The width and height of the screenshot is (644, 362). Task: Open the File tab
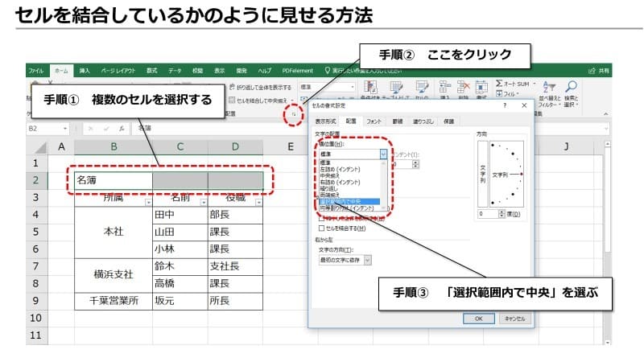click(36, 71)
